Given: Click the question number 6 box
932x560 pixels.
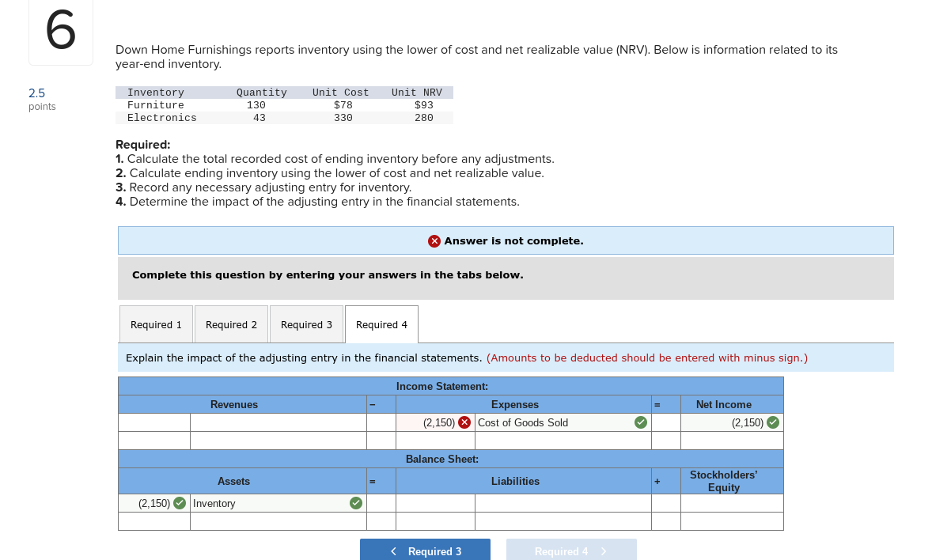Looking at the screenshot, I should tap(61, 32).
